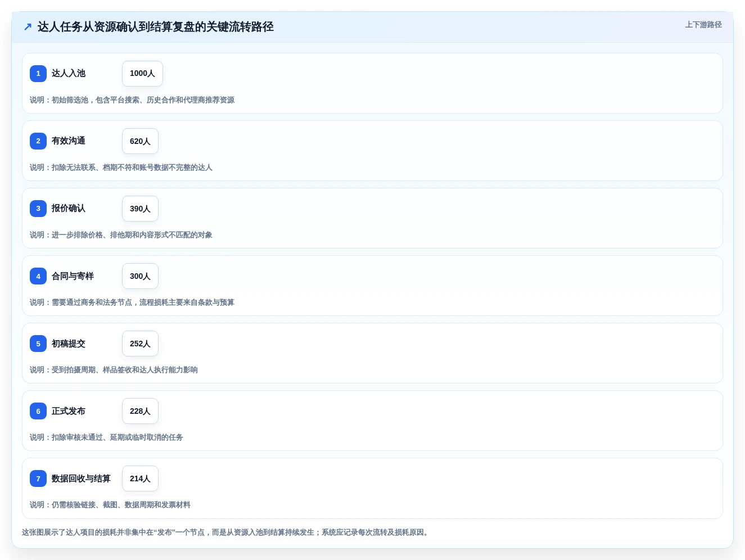Click the 252人 count chip
Image resolution: width=745 pixels, height=560 pixels.
(140, 344)
